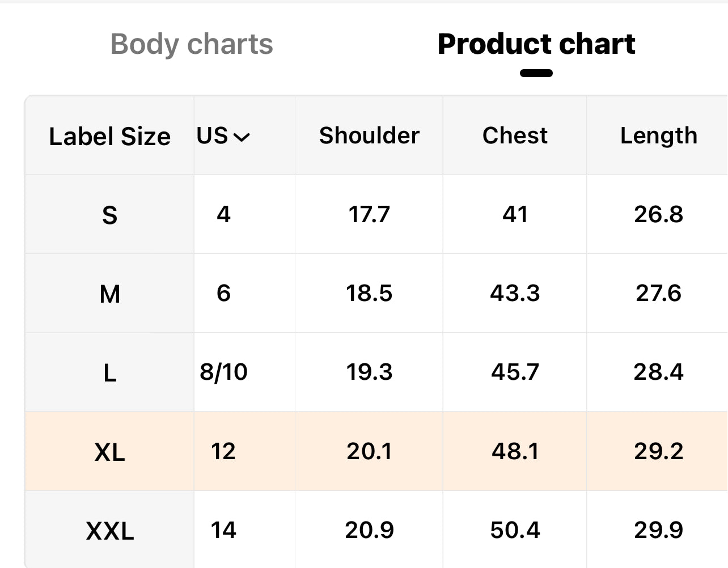This screenshot has height=568, width=728.
Task: Select the L size row label
Action: pos(109,372)
